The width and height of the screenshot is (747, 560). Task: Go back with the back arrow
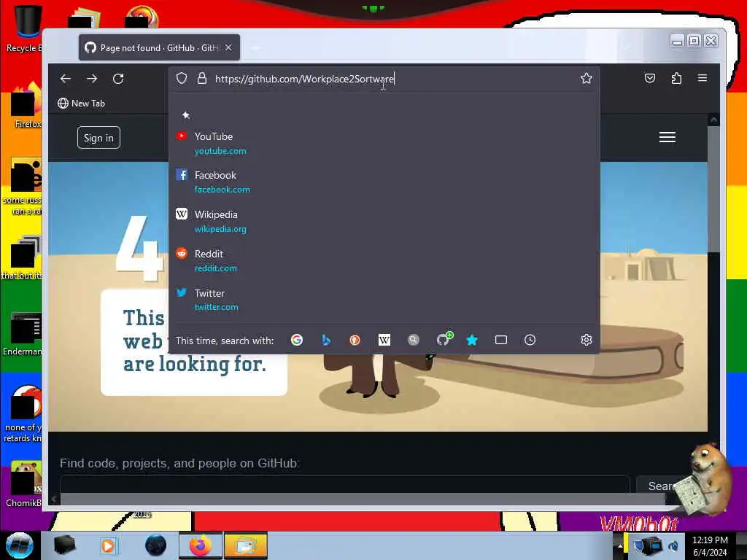tap(65, 79)
